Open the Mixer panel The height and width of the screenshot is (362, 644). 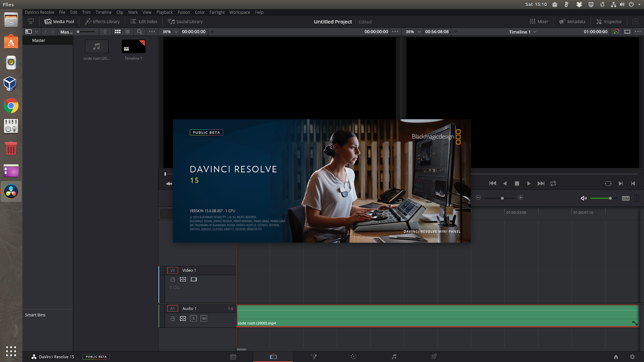click(539, 21)
